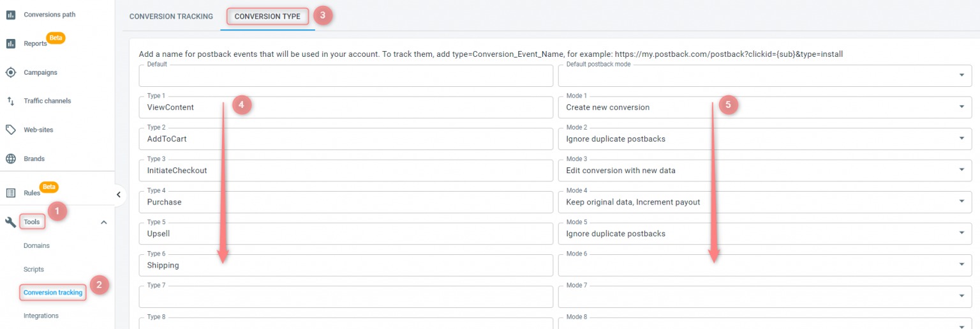Screen dimensions: 980x329
Task: Expand the Mode 4 dropdown
Action: (961, 202)
